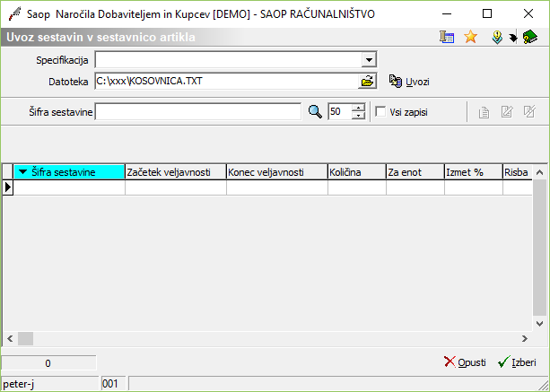Click inside the Specifikacija combo box
The height and width of the screenshot is (392, 550).
(x=229, y=60)
